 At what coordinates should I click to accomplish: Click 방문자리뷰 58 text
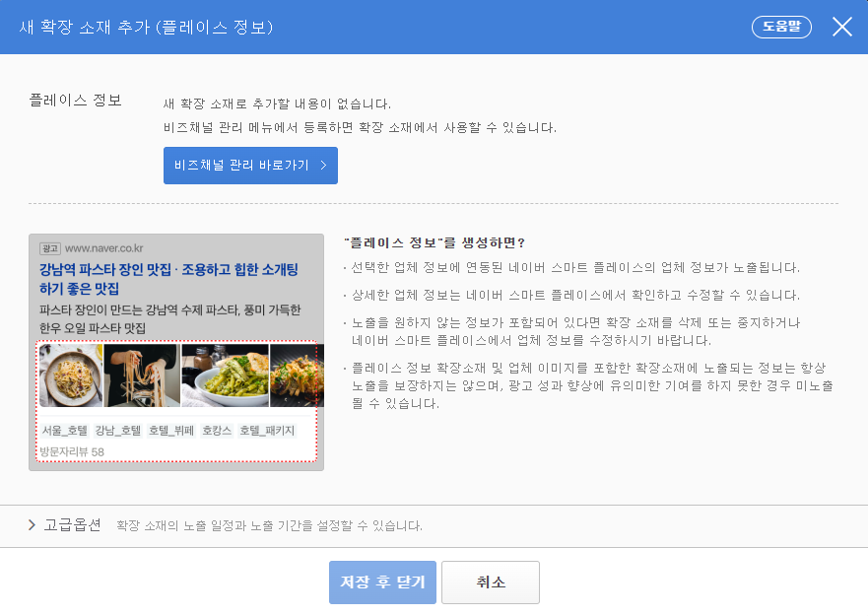click(72, 452)
